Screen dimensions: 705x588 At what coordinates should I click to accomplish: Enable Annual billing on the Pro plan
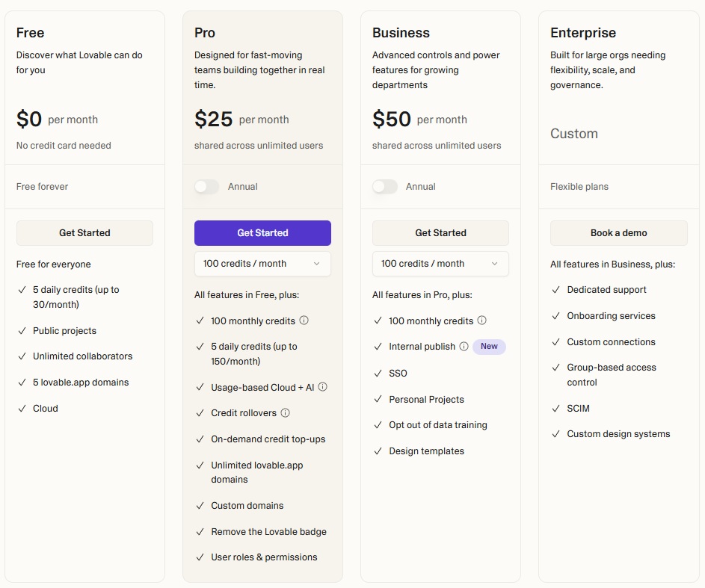(x=206, y=187)
